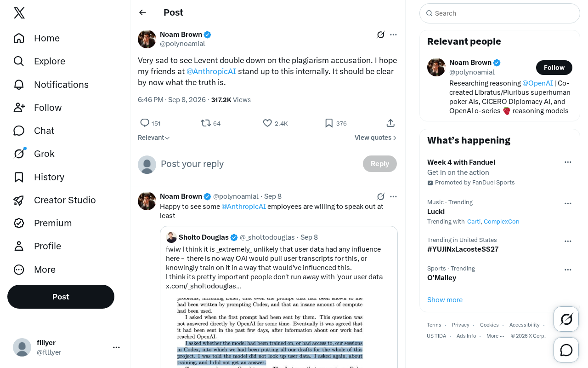
Task: Open Grok explain icon on main post
Action: [x=381, y=34]
